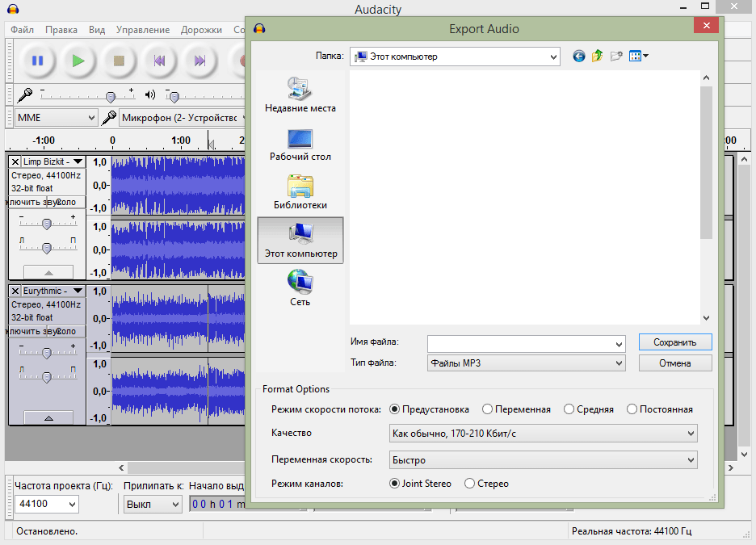Screen dimensions: 756x545
Task: Click Limp Bizkit track gain slider
Action: tap(47, 224)
